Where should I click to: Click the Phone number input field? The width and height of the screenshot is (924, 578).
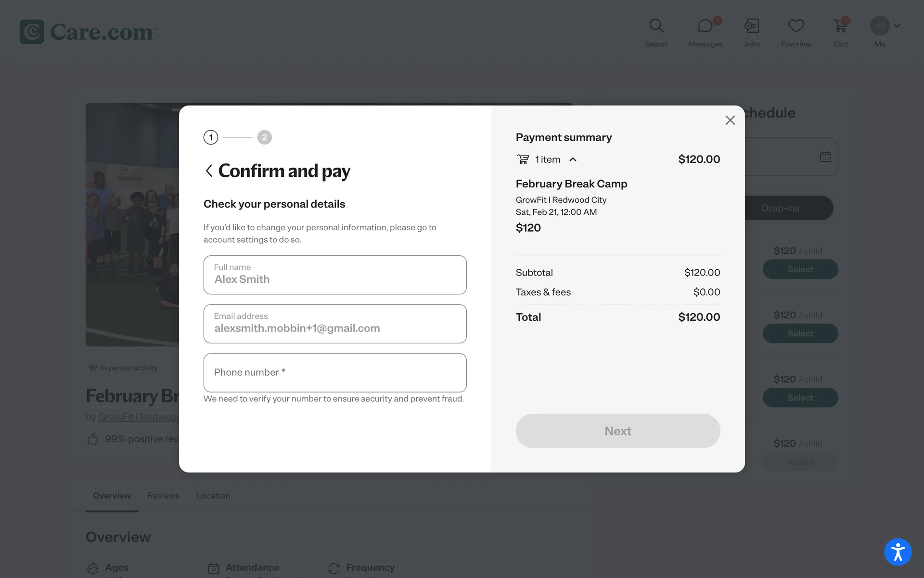[335, 373]
